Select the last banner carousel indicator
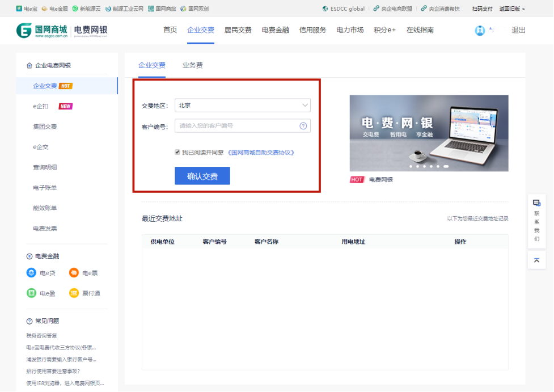 point(446,166)
